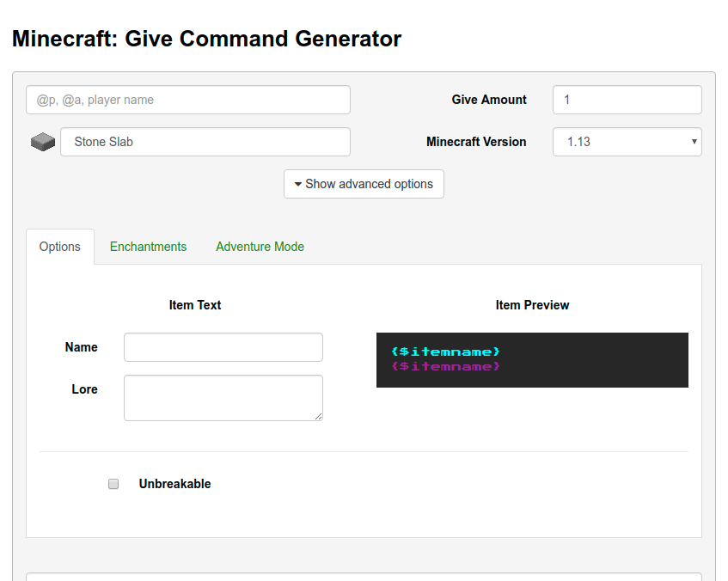Click the dark Item Preview panel
The image size is (728, 581).
[x=532, y=360]
